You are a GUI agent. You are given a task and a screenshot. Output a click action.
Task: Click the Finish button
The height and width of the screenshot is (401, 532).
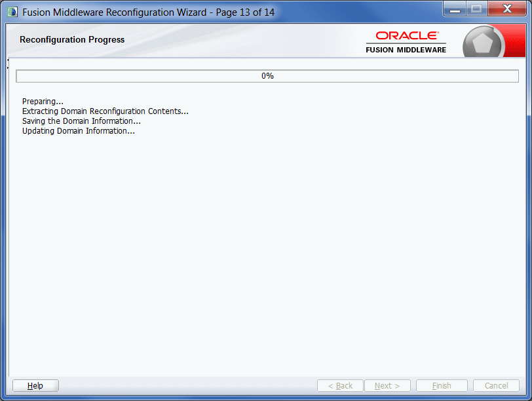pos(442,386)
